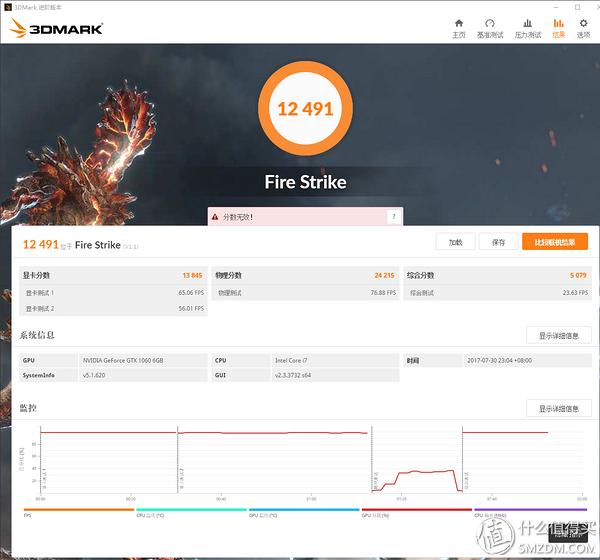Viewport: 600px width, 560px height.
Task: Open the Benchmarks (基准测试) tab
Action: [490, 29]
